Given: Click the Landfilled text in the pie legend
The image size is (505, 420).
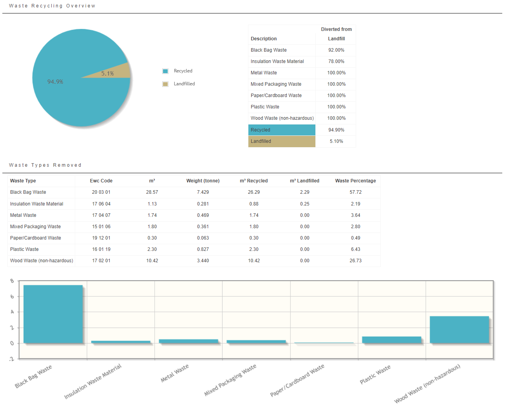Looking at the screenshot, I should (184, 84).
